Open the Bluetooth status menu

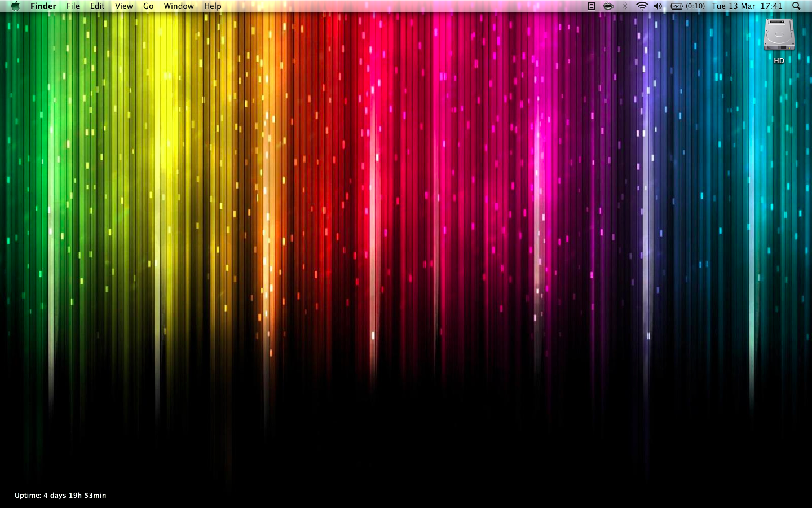pyautogui.click(x=625, y=6)
